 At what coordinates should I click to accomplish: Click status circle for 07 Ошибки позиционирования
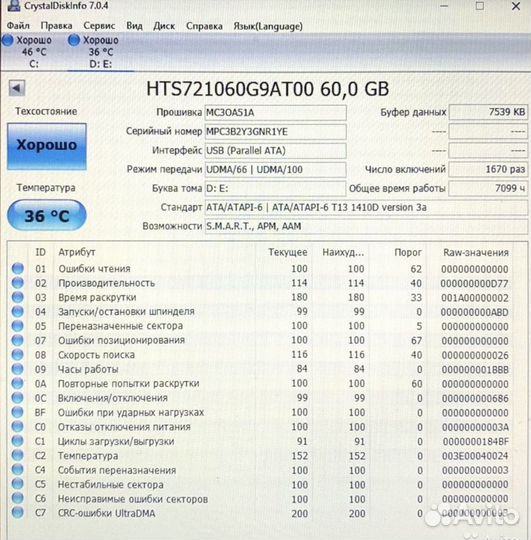click(x=18, y=340)
